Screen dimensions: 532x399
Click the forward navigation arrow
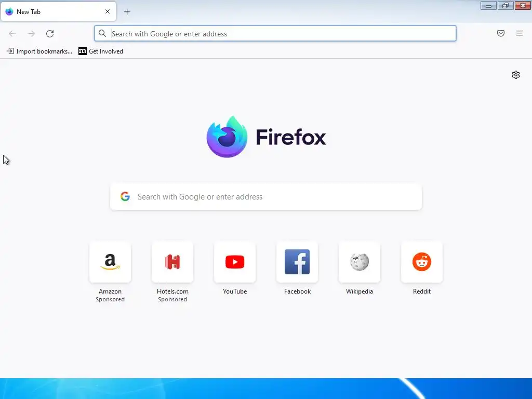31,34
